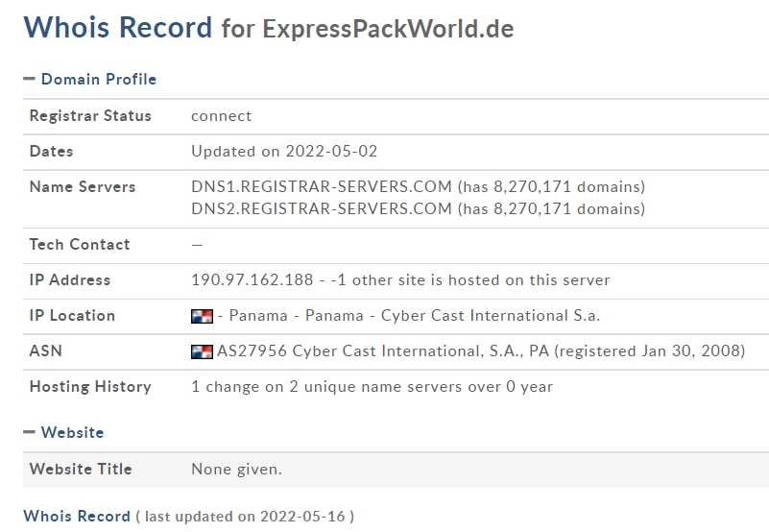The height and width of the screenshot is (532, 769).
Task: Collapse the Domain Profile section
Action: 29,79
